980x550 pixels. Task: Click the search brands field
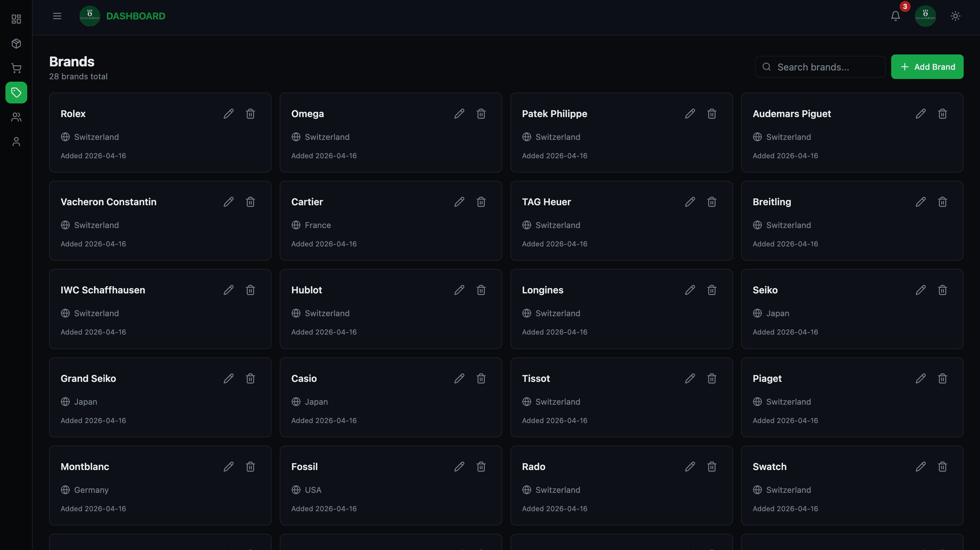point(819,67)
